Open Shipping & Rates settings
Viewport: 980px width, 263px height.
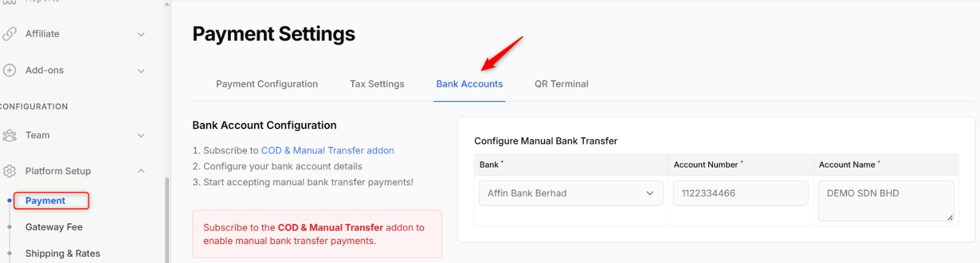[62, 253]
